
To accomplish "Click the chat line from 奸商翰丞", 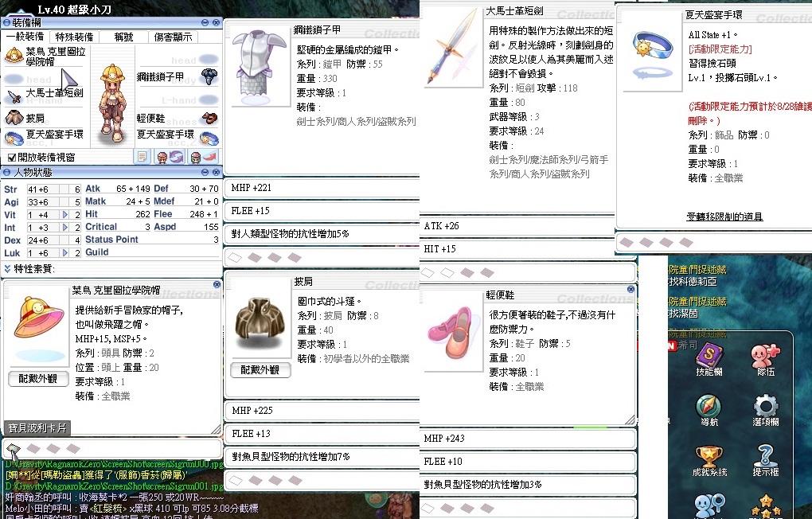I will click(115, 498).
